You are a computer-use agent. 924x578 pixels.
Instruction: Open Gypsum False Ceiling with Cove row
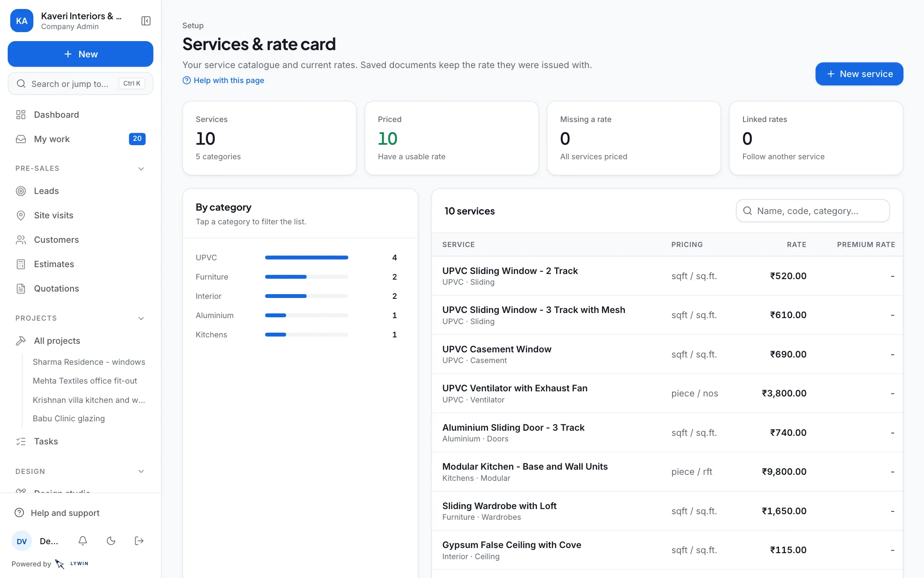click(667, 550)
